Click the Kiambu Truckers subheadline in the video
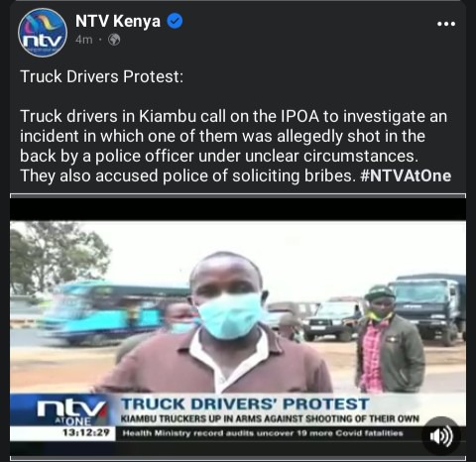This screenshot has height=462, width=476. [x=270, y=418]
